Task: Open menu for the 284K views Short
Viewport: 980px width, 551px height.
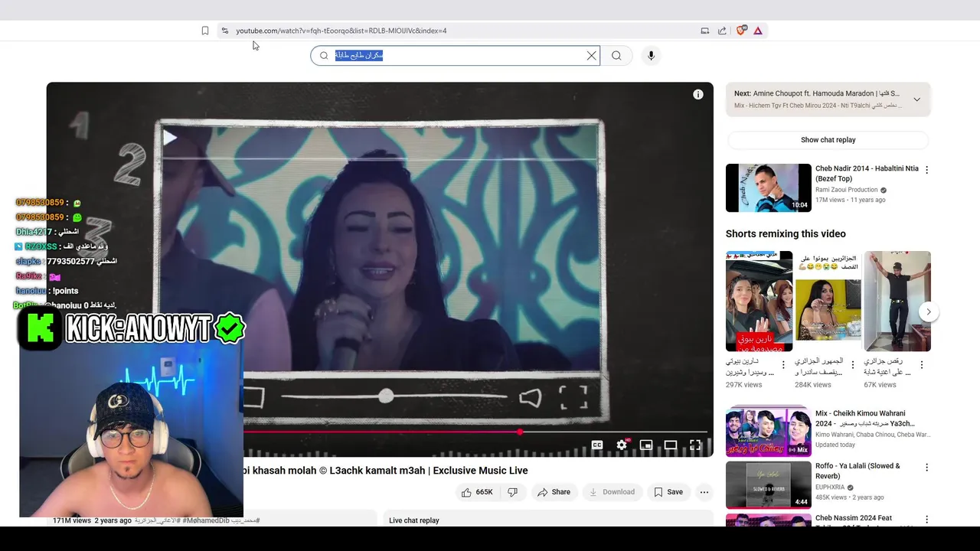Action: pos(852,365)
